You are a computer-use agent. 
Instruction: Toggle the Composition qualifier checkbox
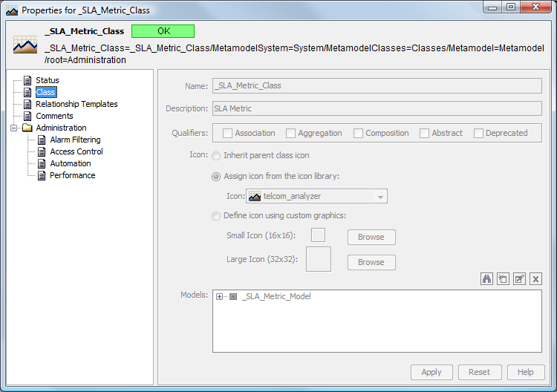pos(358,133)
